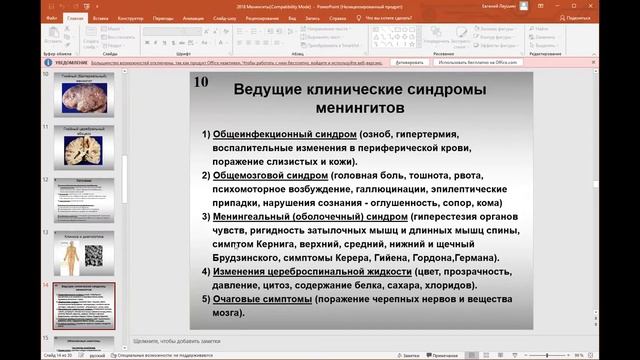
Task: Start Slide Show from status bar icon
Action: [515, 356]
